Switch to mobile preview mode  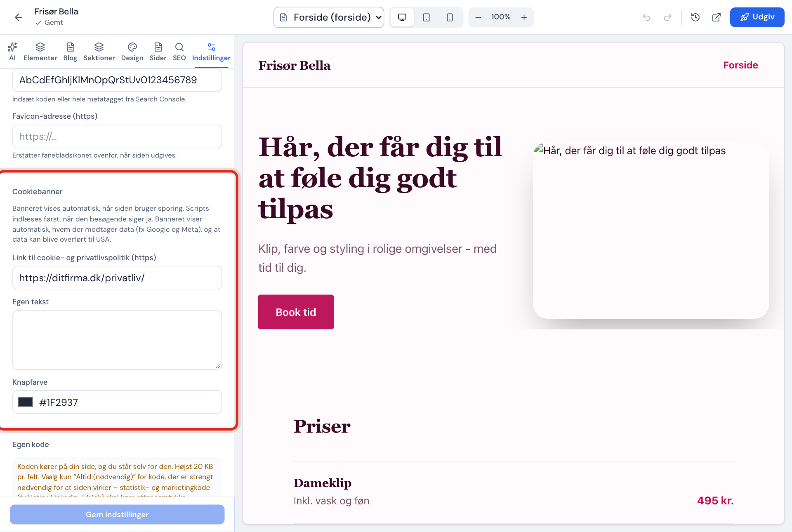[x=450, y=17]
